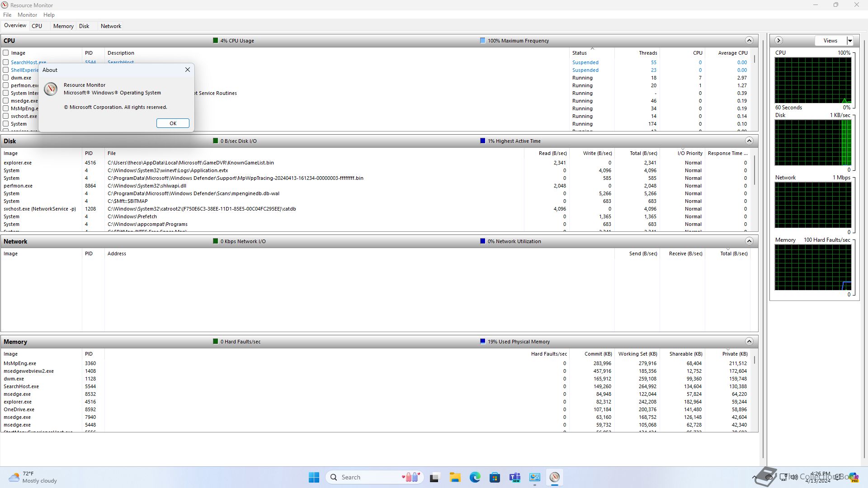
Task: Collapse the Disk section
Action: tap(749, 141)
